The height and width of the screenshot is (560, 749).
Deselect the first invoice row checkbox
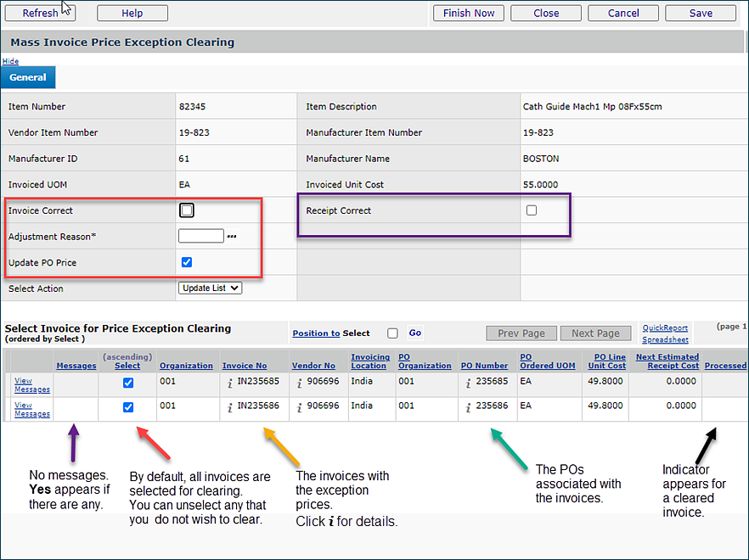pyautogui.click(x=128, y=383)
